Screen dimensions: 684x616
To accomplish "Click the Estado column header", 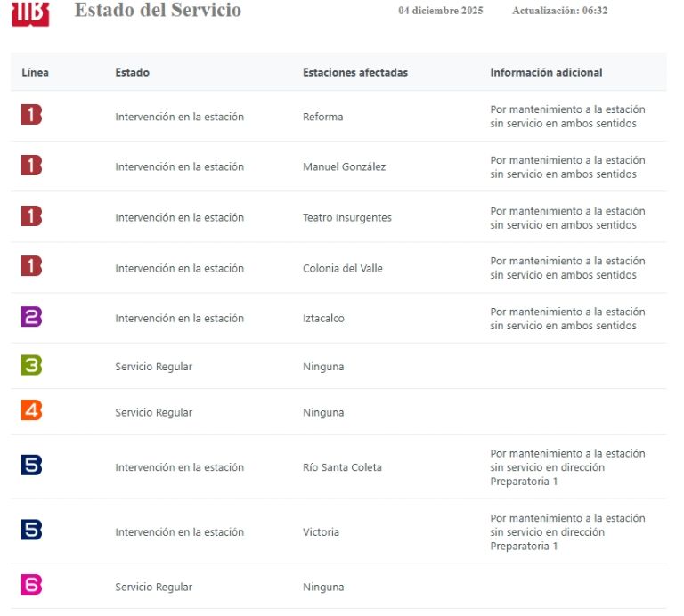I will click(132, 72).
